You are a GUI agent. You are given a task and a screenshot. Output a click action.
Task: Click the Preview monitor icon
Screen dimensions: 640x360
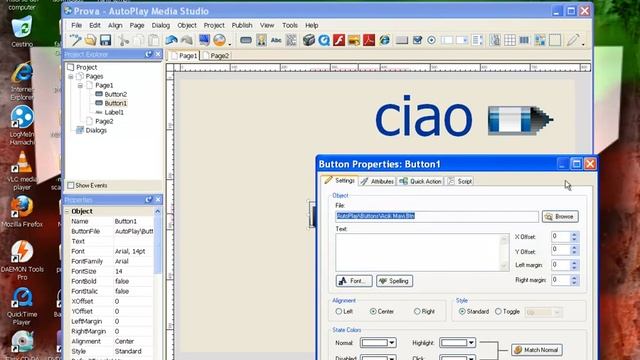tap(204, 40)
